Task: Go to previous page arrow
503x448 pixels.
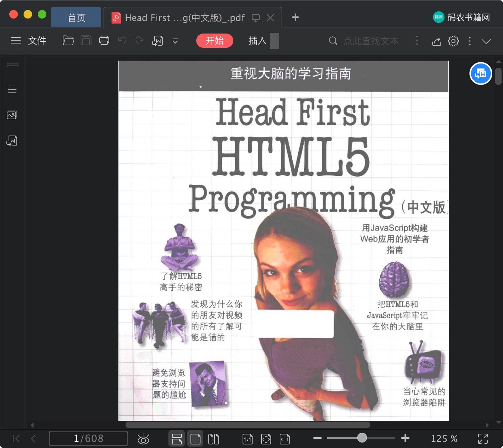Action: 33,438
